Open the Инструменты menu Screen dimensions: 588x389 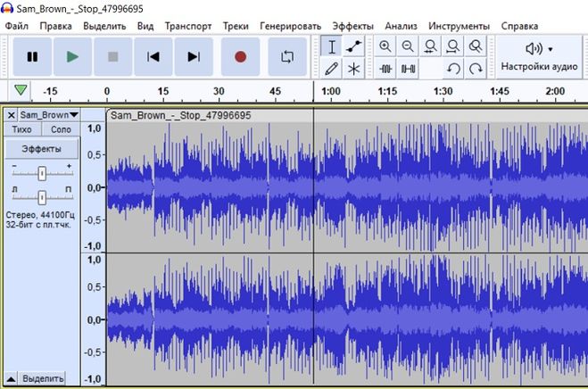click(x=459, y=26)
